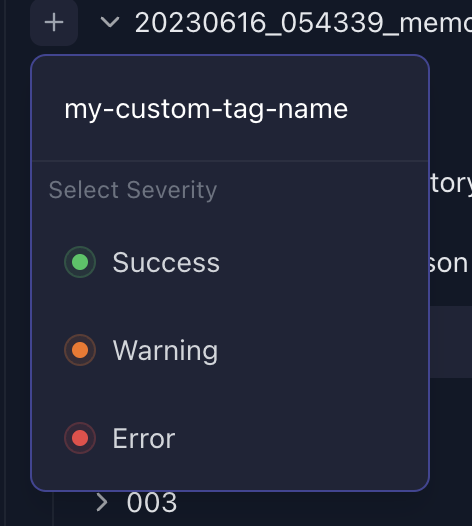Click the plus add-tag button
Image resolution: width=472 pixels, height=526 pixels.
54,22
